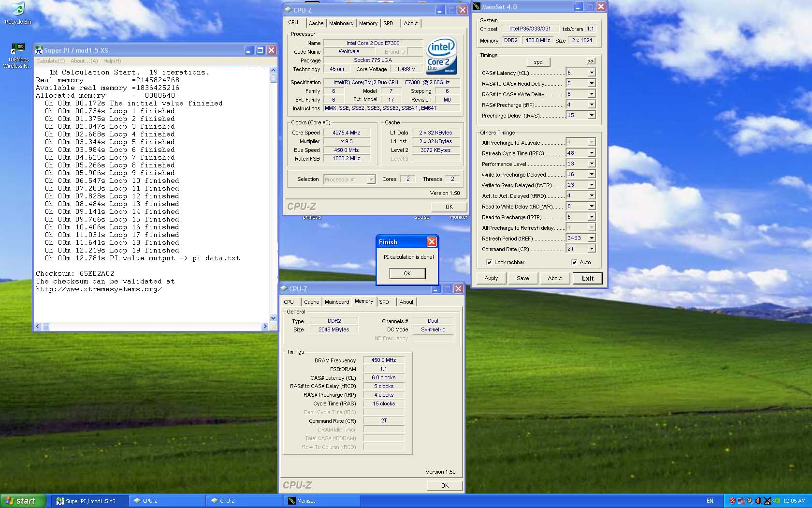Viewport: 812px width, 508px height.
Task: Open Write to Read Delayed (tWTR) dropdown
Action: click(591, 185)
